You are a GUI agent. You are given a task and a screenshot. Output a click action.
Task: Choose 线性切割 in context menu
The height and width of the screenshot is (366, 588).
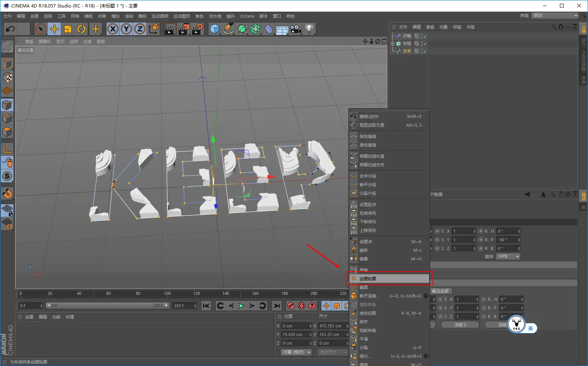389,313
